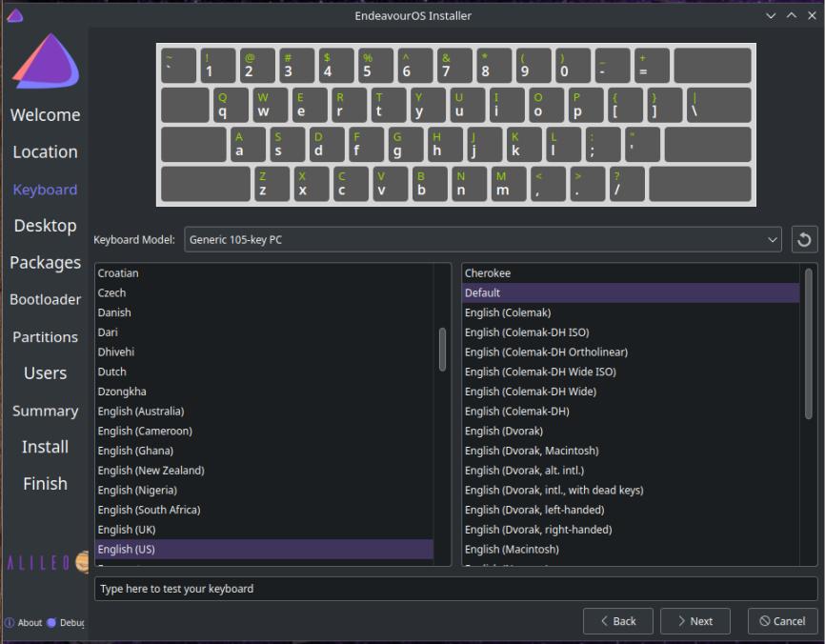Click the title bar EndeavourOS app icon
Image resolution: width=825 pixels, height=644 pixels.
(x=14, y=16)
